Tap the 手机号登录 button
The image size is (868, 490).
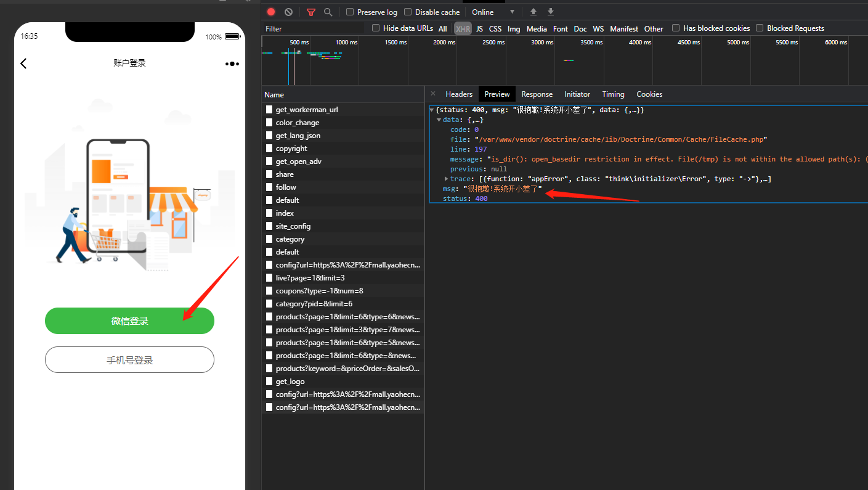tap(129, 360)
